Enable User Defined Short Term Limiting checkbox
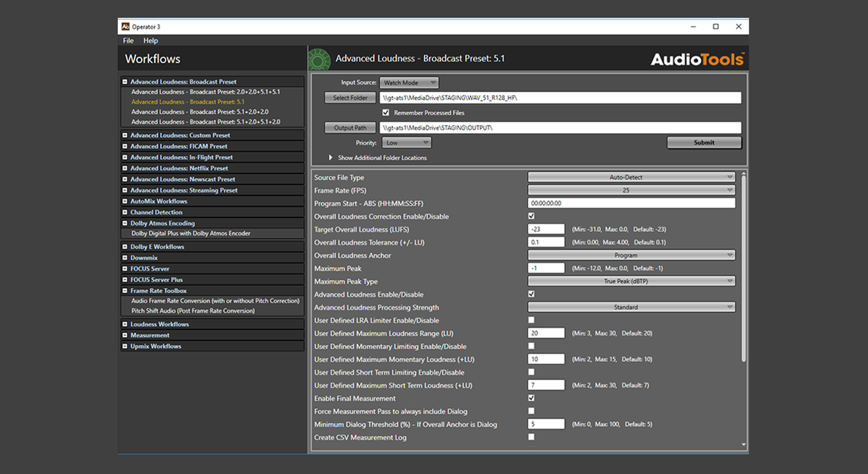Screen dimensions: 868x474 [x=532, y=372]
